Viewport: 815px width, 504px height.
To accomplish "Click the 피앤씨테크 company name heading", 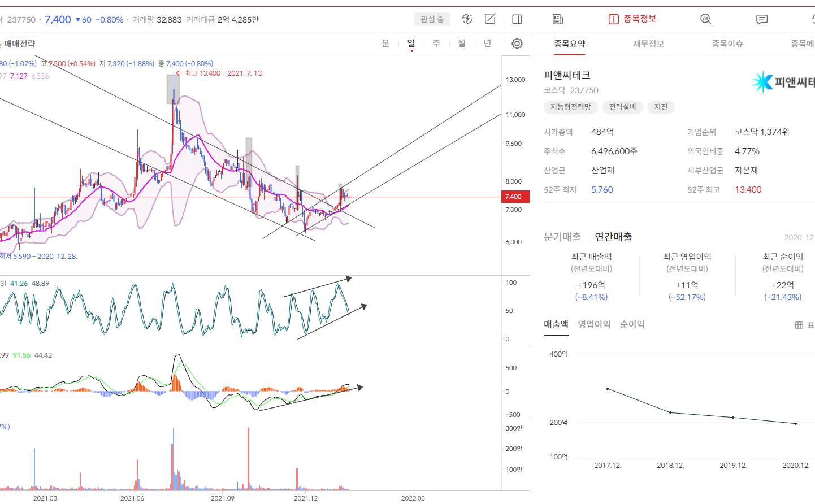I will (567, 75).
